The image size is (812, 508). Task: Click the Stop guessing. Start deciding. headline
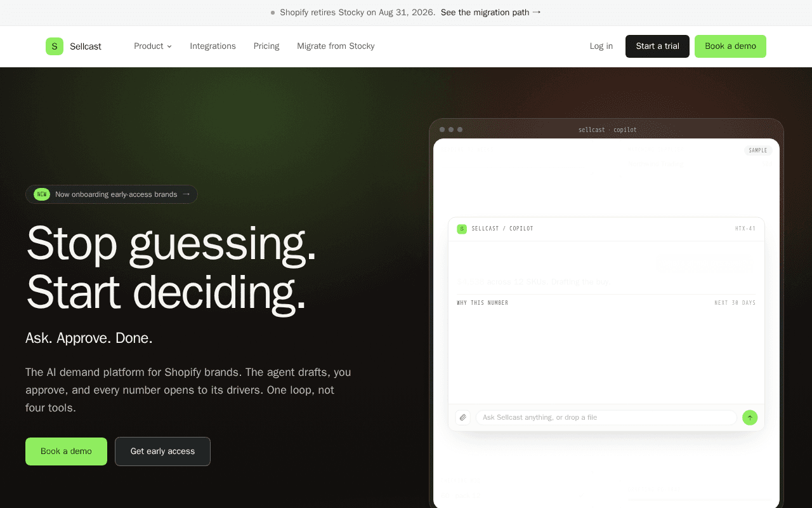pos(171,267)
